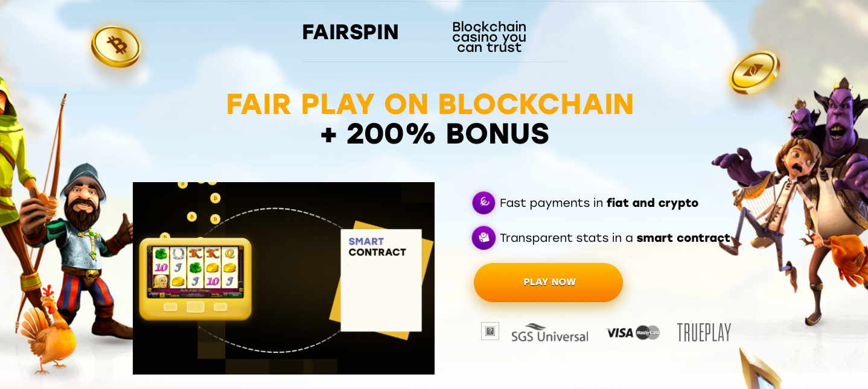The width and height of the screenshot is (868, 389).
Task: Click the 'Blockchain casino you can trust' tagline
Action: pos(489,37)
